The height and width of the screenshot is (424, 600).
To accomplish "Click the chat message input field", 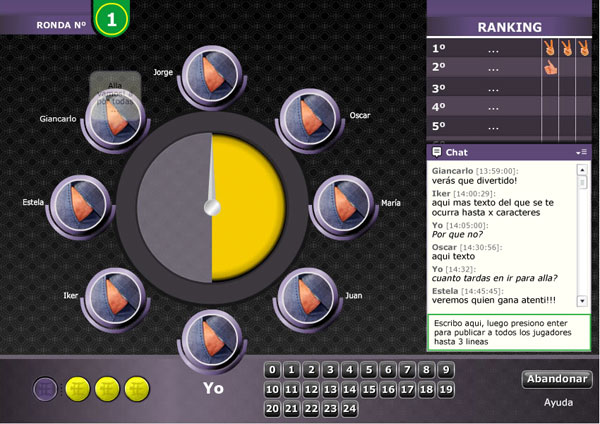I will 508,332.
